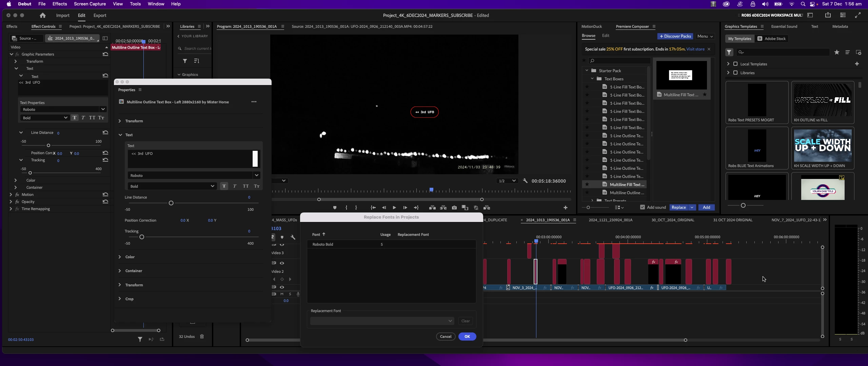Click the filter icon in Libraries panel
The image size is (868, 366).
click(185, 61)
